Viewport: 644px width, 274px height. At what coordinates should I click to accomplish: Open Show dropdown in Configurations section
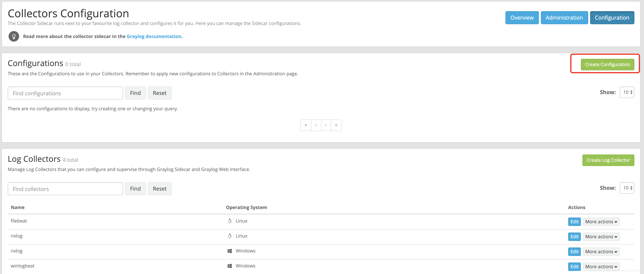[627, 92]
